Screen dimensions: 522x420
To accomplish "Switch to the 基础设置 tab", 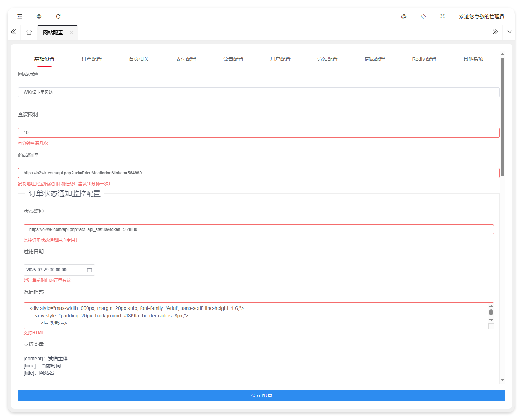I will 44,59.
